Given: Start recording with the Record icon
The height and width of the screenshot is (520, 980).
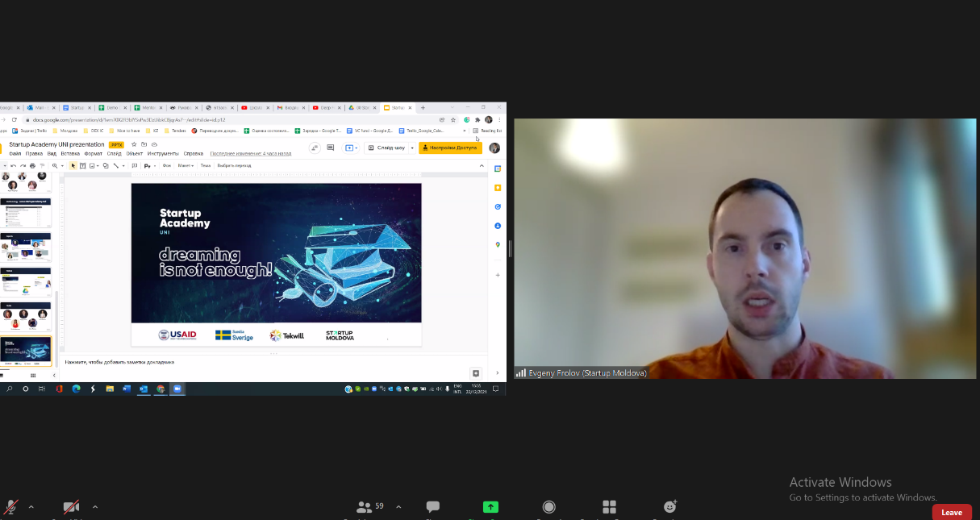Looking at the screenshot, I should [x=549, y=507].
